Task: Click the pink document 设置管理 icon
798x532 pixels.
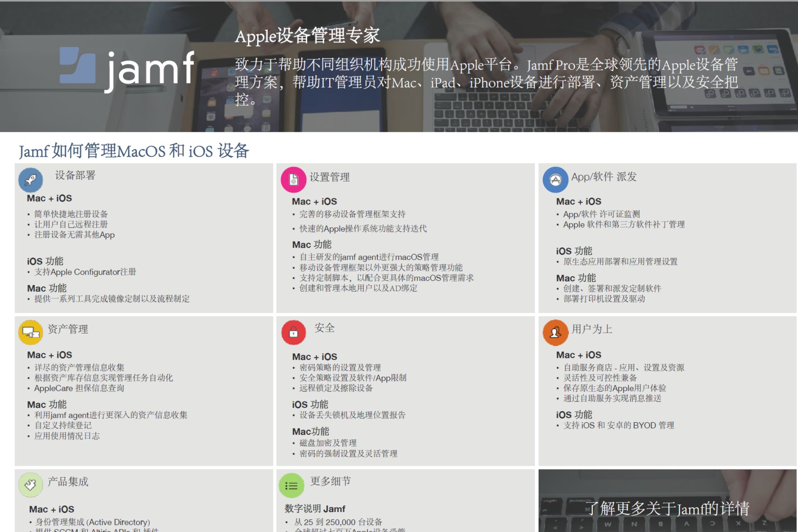Action: [x=293, y=180]
